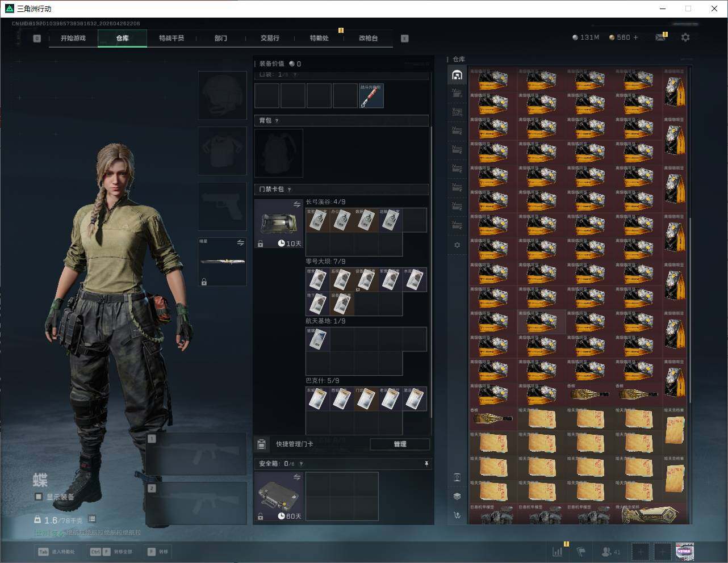Click the help question mark next to 门禁卡包
728x563 pixels.
pos(289,190)
